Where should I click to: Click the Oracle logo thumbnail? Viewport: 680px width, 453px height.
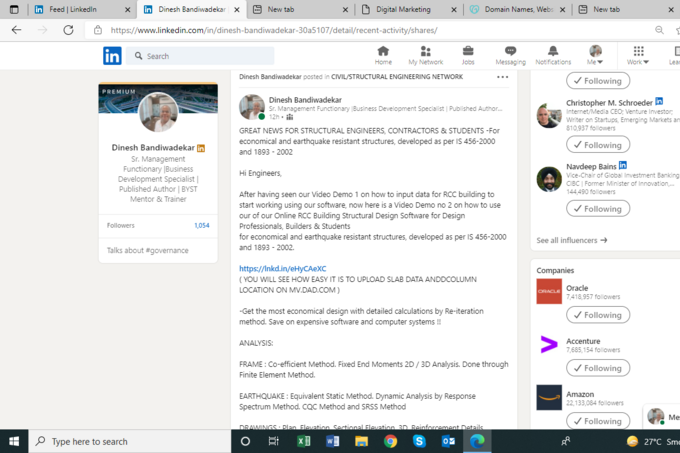[549, 291]
